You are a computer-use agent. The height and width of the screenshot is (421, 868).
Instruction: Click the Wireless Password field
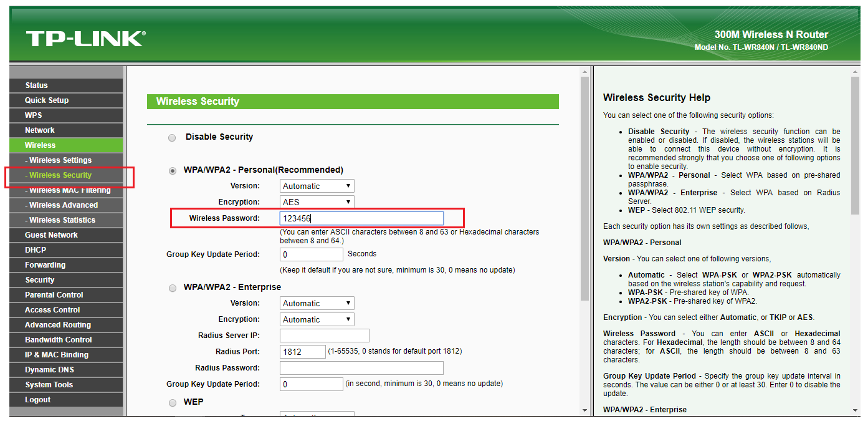tap(361, 218)
